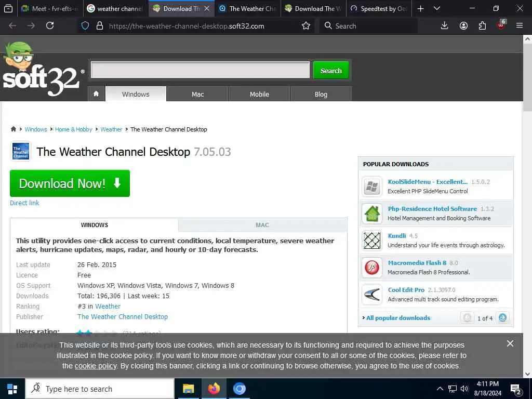Open the Firefox hamburger menu

pyautogui.click(x=519, y=25)
